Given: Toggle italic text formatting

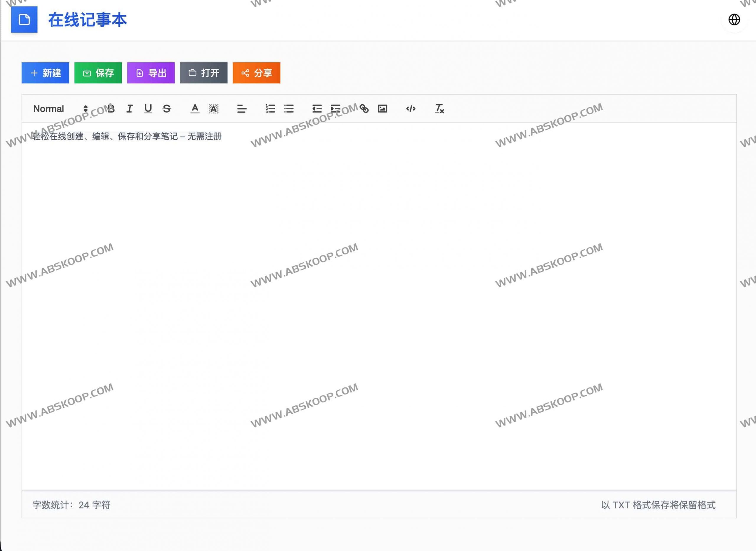Looking at the screenshot, I should (x=130, y=109).
